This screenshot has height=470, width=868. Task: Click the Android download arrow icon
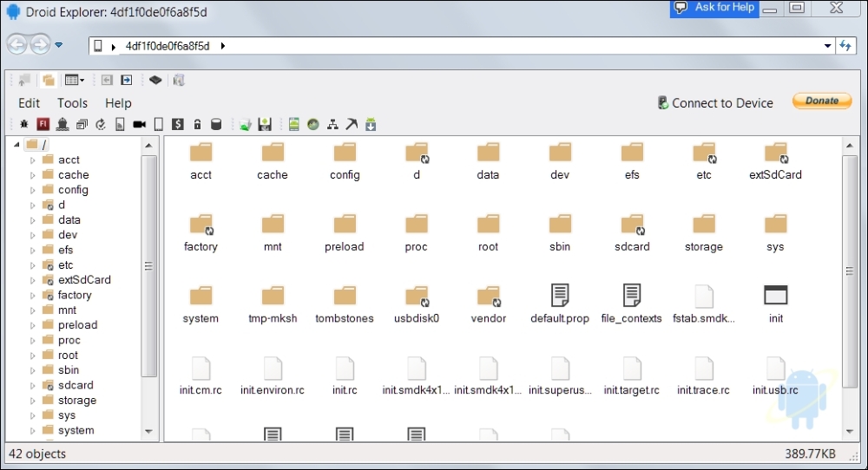click(371, 124)
